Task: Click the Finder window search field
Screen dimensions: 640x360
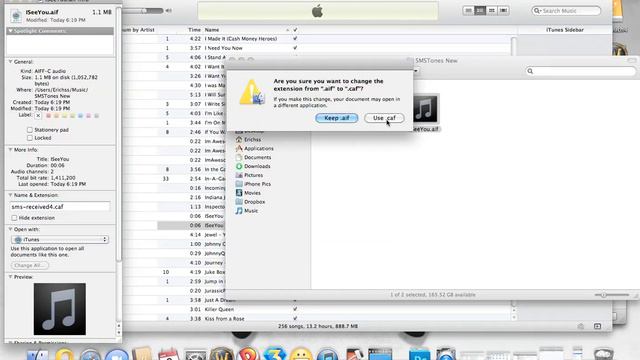Action: [580, 71]
